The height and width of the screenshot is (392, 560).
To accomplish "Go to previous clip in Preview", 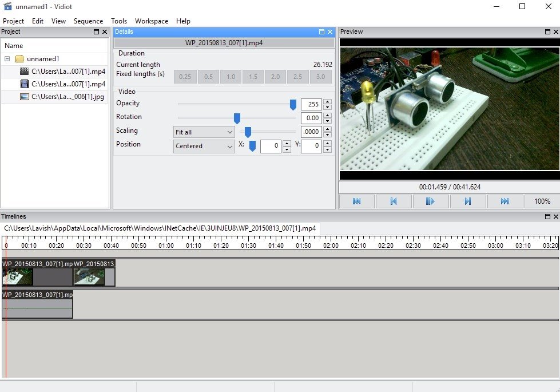I will tap(394, 201).
